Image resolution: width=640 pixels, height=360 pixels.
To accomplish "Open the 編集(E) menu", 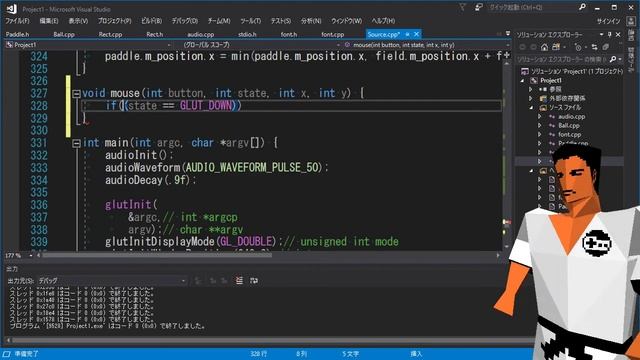I will tap(49, 20).
